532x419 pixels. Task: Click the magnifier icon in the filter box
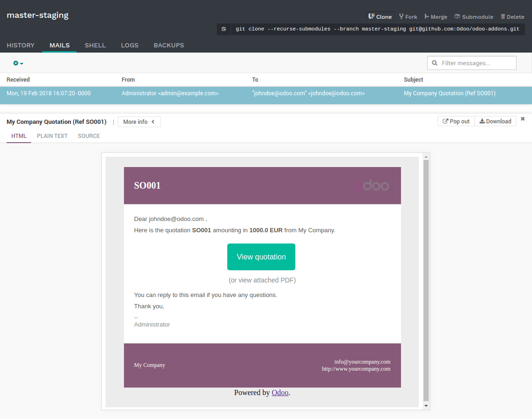[x=434, y=62]
